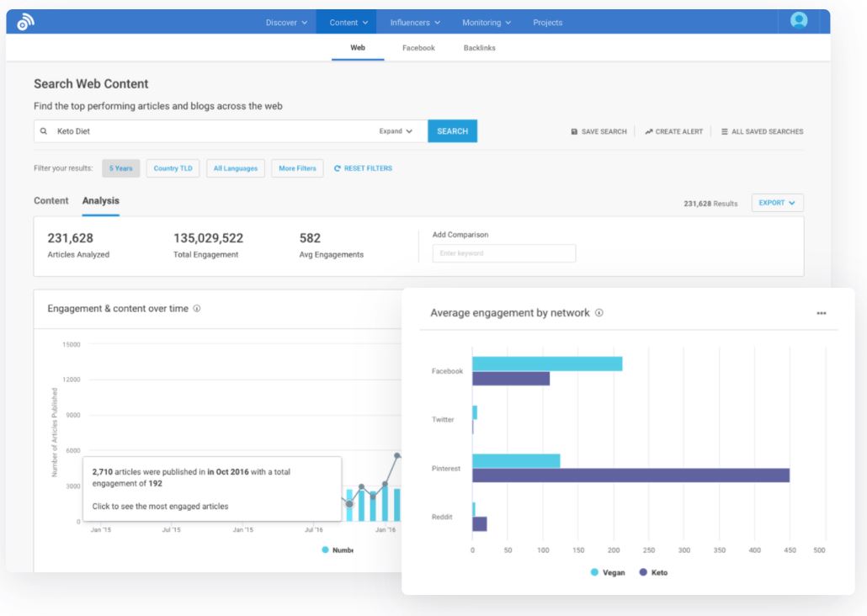Image resolution: width=867 pixels, height=616 pixels.
Task: Open the Export dropdown
Action: click(777, 203)
